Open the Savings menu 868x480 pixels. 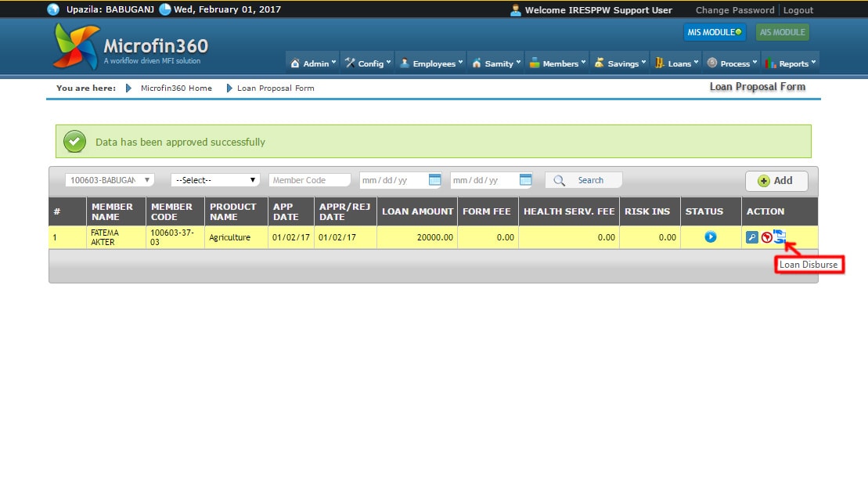(x=620, y=63)
